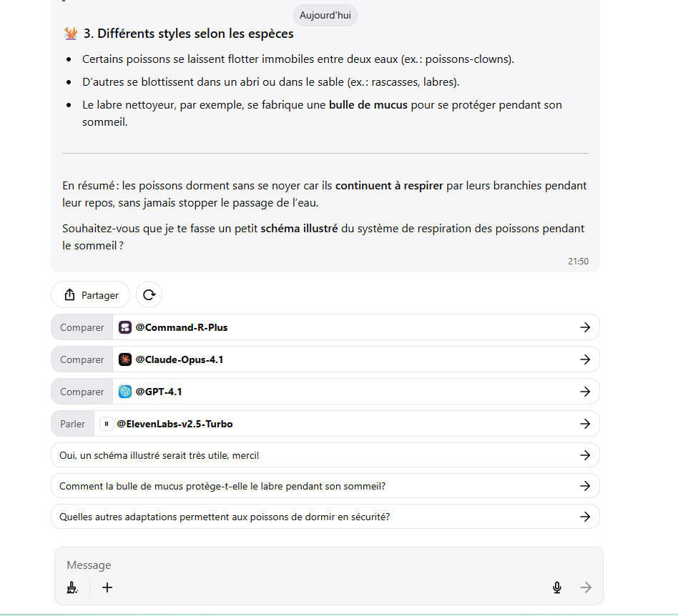The image size is (678, 616).
Task: Click the ElevenLabs-v2.5-Turbo bot icon
Action: (x=107, y=424)
